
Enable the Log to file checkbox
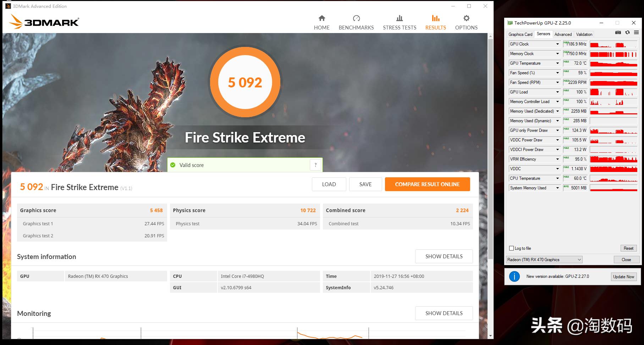pyautogui.click(x=511, y=248)
